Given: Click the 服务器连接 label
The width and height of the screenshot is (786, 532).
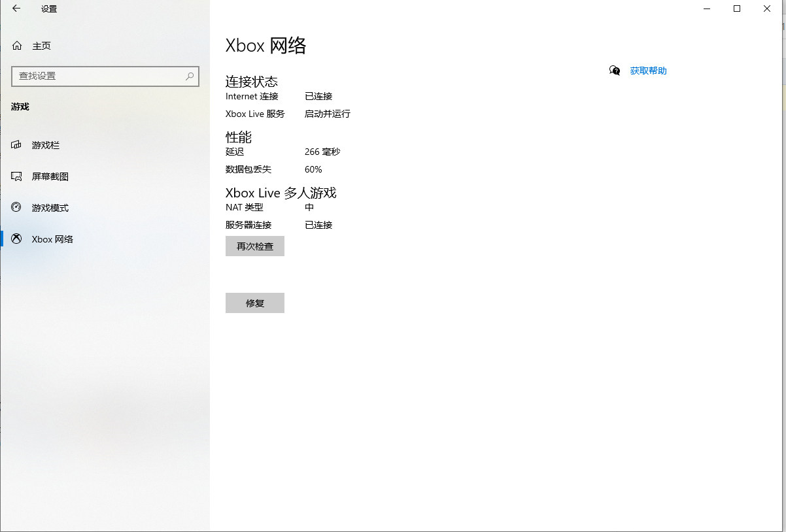Looking at the screenshot, I should [x=248, y=225].
